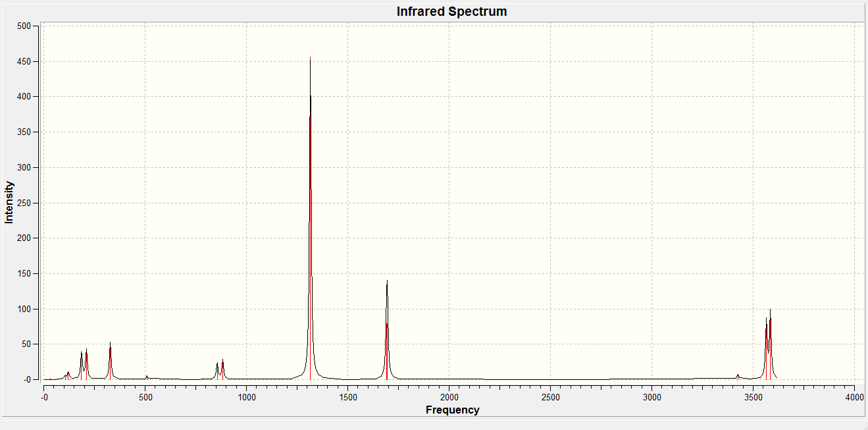Click the 1500 tick on Frequency axis
Viewport: 868px width, 430px height.
click(x=347, y=397)
